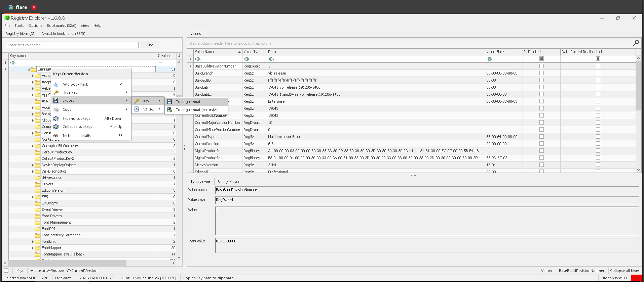Expand the EFS tree node
The image size is (644, 282).
33,197
